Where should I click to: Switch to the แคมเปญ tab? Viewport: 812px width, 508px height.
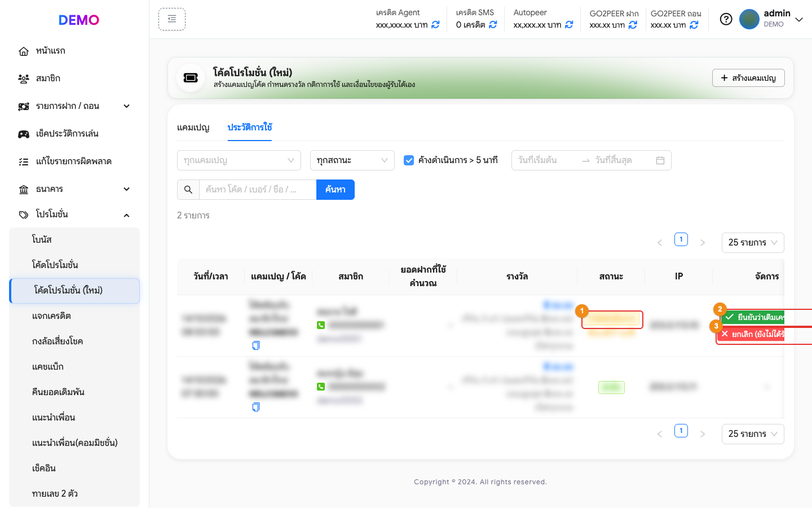pos(193,128)
